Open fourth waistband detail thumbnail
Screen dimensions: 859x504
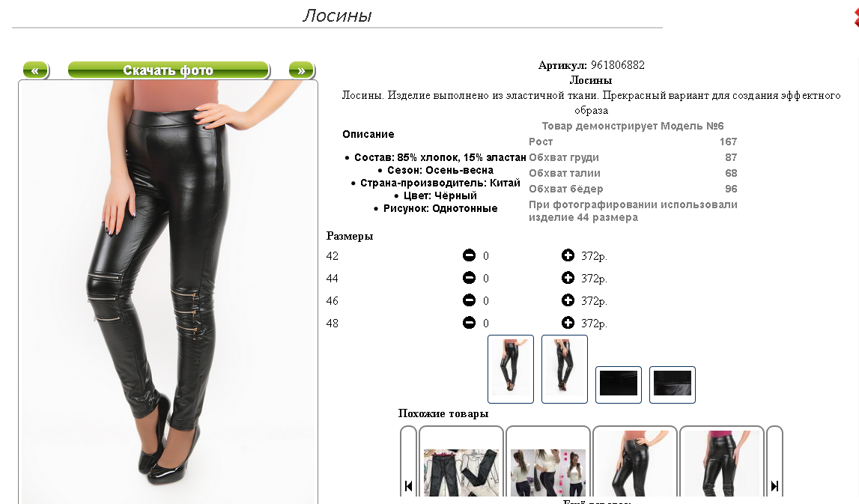coord(673,385)
